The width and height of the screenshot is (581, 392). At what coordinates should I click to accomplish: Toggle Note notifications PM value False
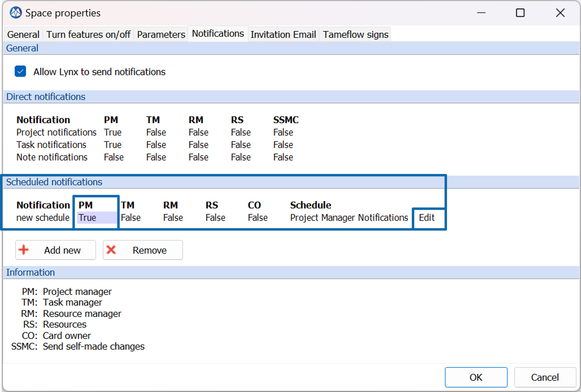pyautogui.click(x=114, y=157)
